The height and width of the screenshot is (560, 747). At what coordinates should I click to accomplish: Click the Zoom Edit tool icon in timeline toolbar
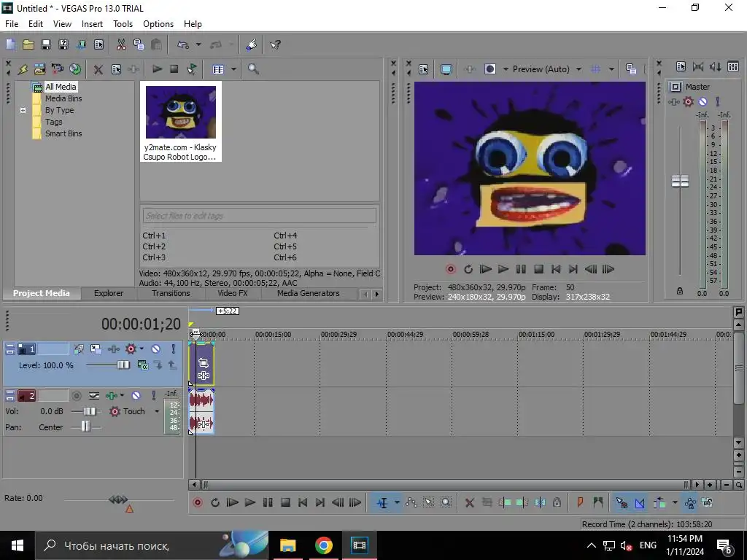click(x=446, y=503)
